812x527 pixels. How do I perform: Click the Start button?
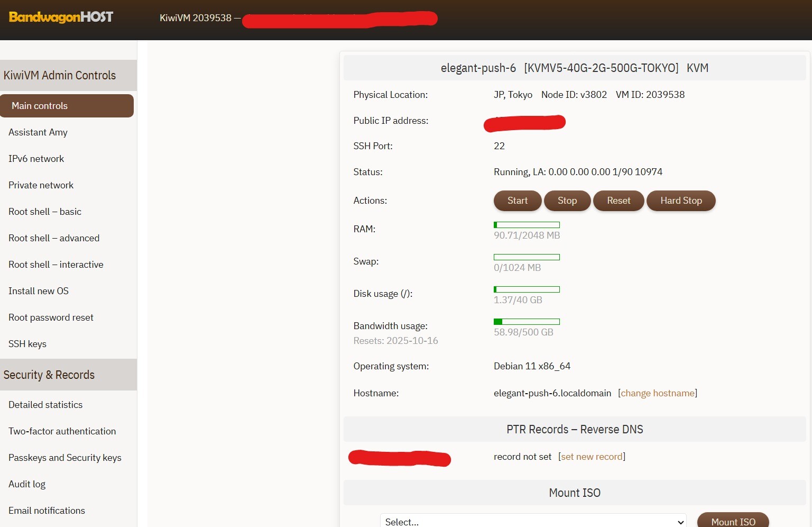point(518,201)
